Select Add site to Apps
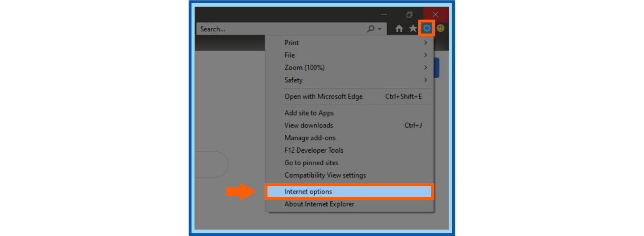This screenshot has height=236, width=644. pyautogui.click(x=349, y=113)
